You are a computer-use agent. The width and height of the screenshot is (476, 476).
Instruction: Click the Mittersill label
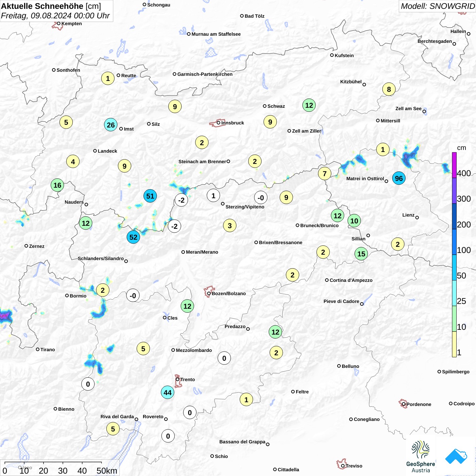(390, 121)
